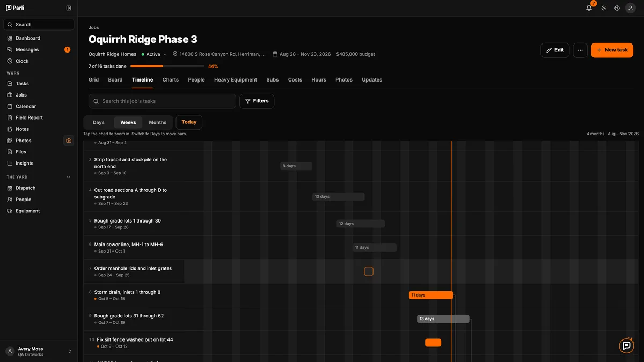Switch to the Board tab
The width and height of the screenshot is (644, 362).
click(x=115, y=79)
